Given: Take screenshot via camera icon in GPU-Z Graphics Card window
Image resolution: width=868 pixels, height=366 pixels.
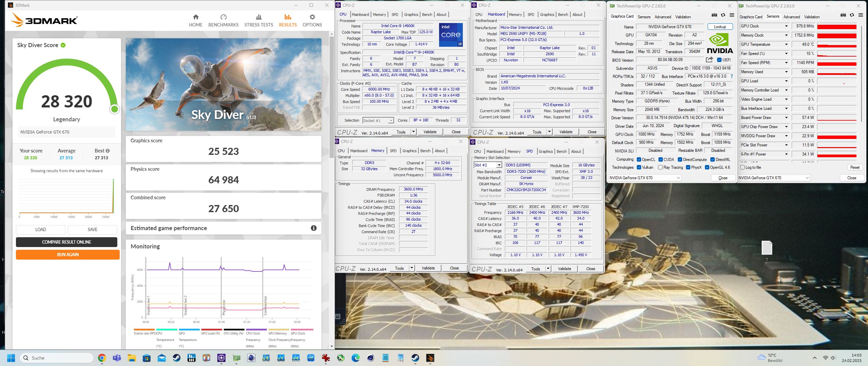Looking at the screenshot, I should tap(714, 15).
